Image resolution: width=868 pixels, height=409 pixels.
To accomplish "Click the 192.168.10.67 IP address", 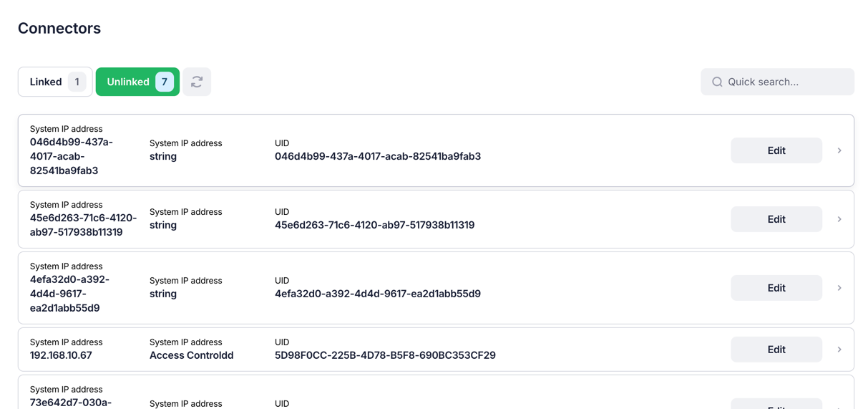I will 61,355.
